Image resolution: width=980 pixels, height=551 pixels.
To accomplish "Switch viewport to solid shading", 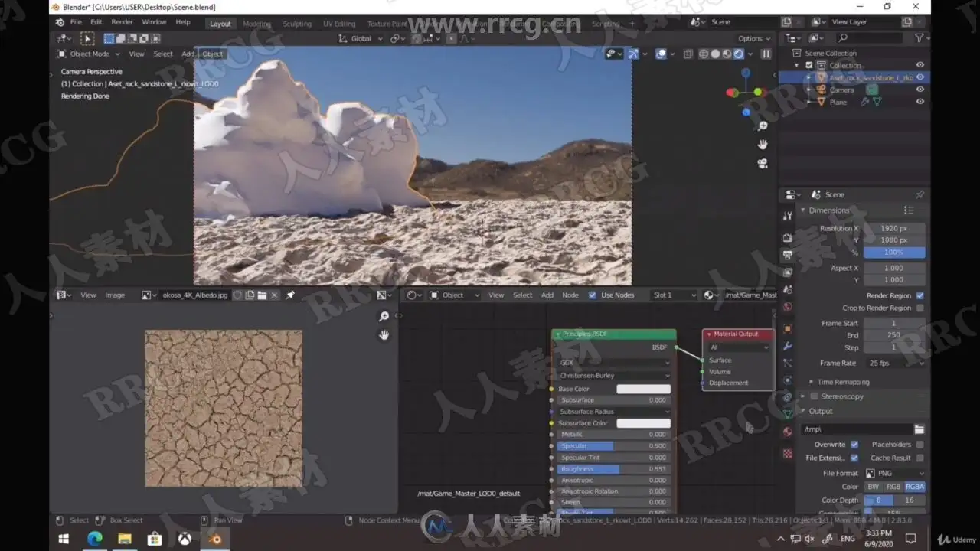I will 715,54.
